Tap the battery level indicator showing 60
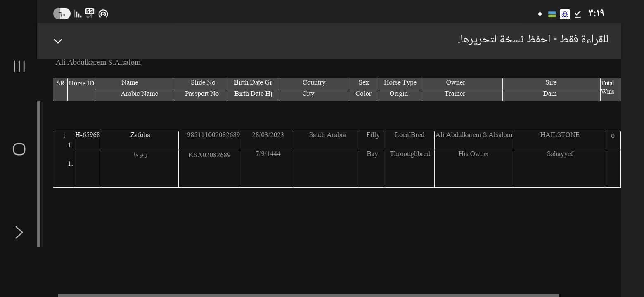This screenshot has width=644, height=297. point(62,14)
